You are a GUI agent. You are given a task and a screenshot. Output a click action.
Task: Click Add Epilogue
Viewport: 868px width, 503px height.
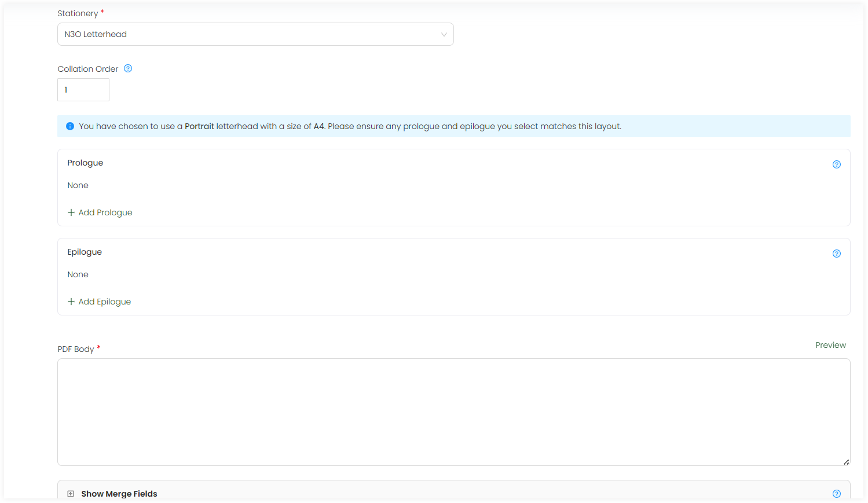[99, 302]
